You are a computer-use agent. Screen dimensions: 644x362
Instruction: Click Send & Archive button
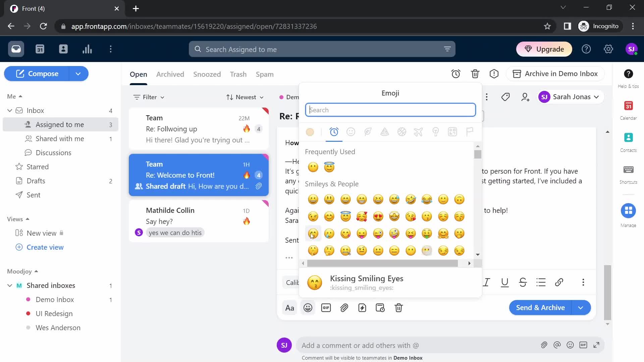pos(540,307)
